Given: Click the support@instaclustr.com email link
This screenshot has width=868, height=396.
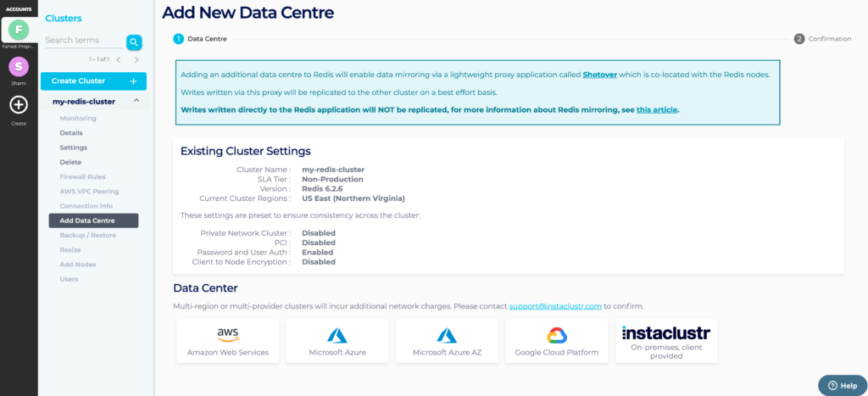Looking at the screenshot, I should coord(555,306).
